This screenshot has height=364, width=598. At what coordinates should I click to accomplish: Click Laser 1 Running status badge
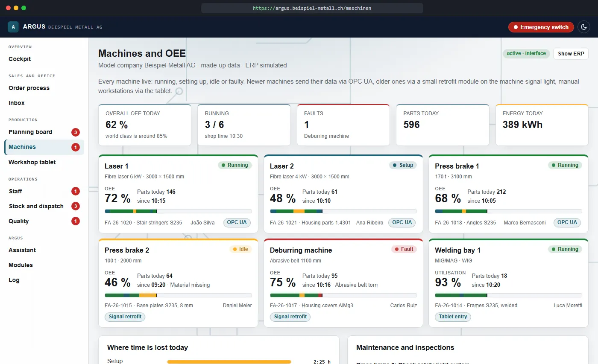tap(235, 165)
